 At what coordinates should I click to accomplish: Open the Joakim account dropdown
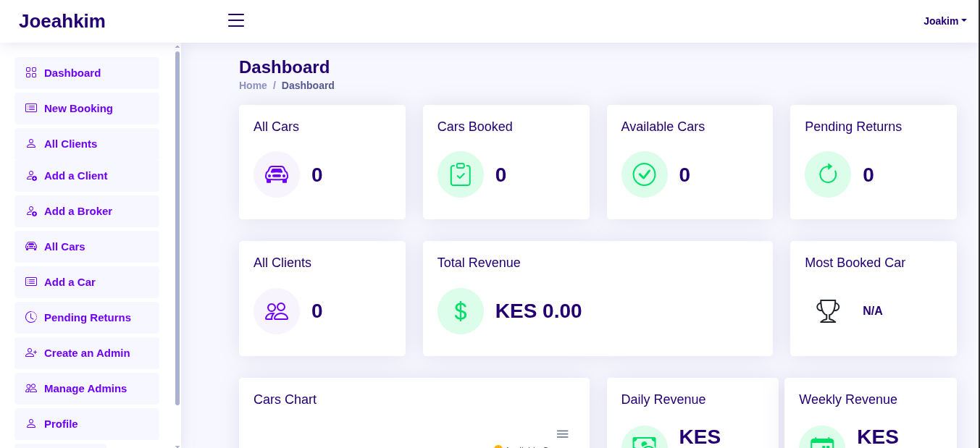(x=945, y=21)
